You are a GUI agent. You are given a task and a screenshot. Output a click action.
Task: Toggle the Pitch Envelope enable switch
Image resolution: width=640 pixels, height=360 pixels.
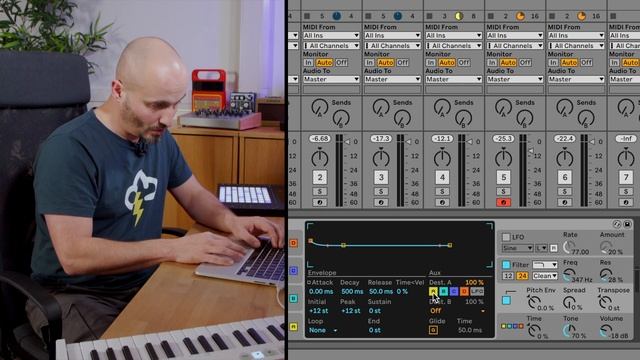click(x=506, y=300)
